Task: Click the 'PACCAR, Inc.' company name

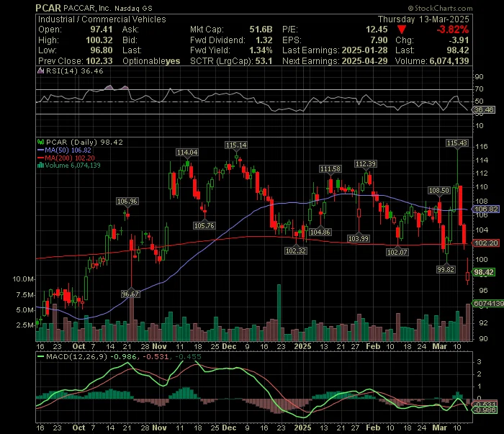Action: (x=87, y=8)
